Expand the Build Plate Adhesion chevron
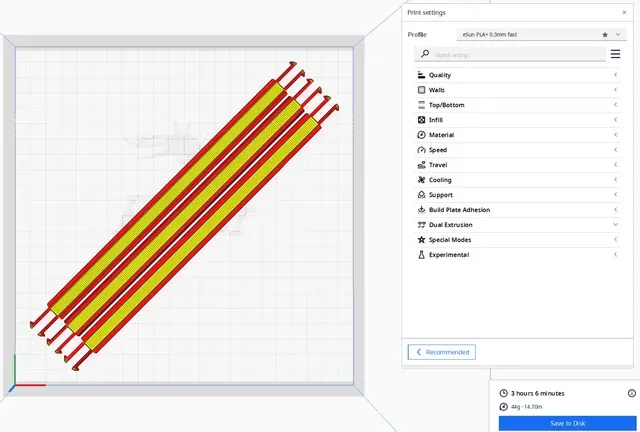640x432 pixels. click(615, 209)
